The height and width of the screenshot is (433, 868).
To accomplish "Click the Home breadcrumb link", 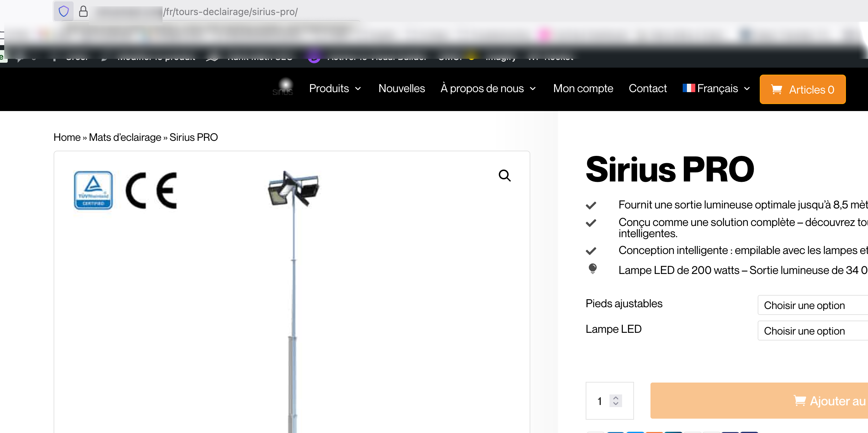I will pyautogui.click(x=67, y=137).
